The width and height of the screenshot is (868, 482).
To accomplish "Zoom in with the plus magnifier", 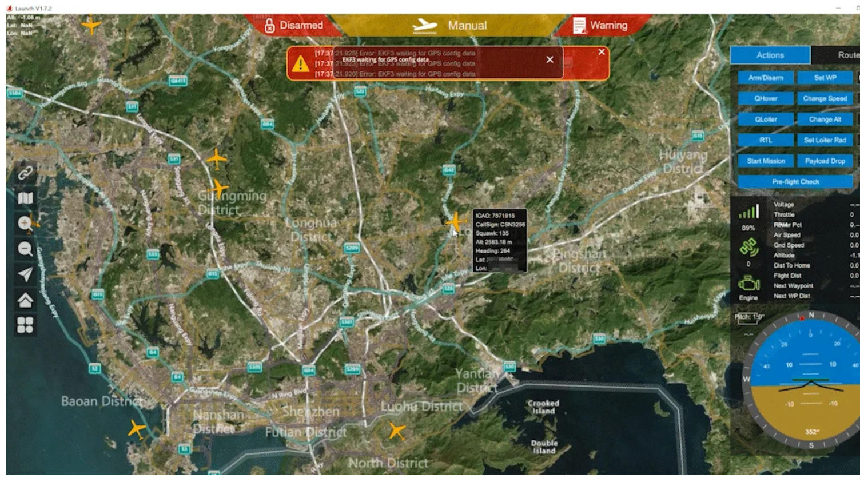I will (x=25, y=223).
